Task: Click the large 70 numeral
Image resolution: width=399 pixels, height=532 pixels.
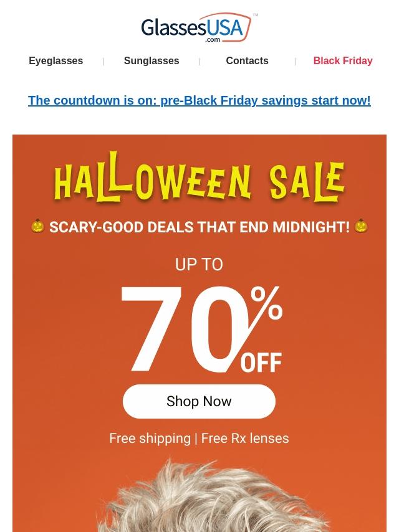Action: 182,330
